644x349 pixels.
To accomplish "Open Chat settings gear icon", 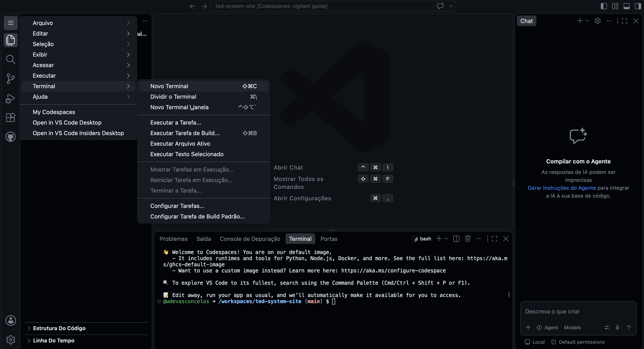I will pos(597,21).
